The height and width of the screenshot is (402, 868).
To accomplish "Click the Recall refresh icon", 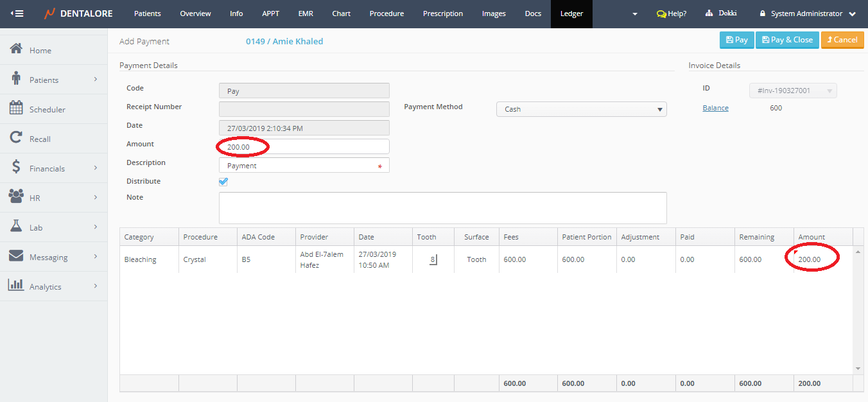I will pyautogui.click(x=16, y=138).
